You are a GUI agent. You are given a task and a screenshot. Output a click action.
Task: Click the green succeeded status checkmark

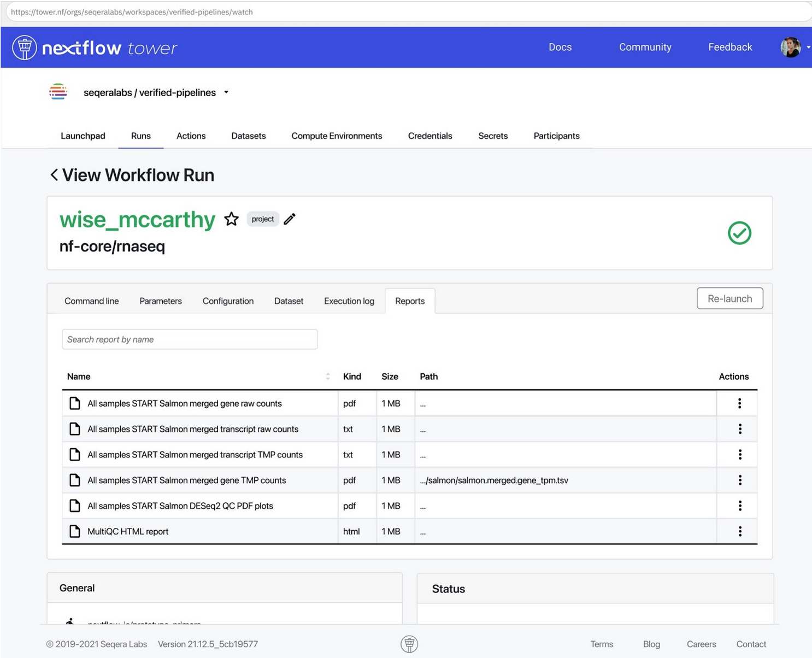[739, 233]
